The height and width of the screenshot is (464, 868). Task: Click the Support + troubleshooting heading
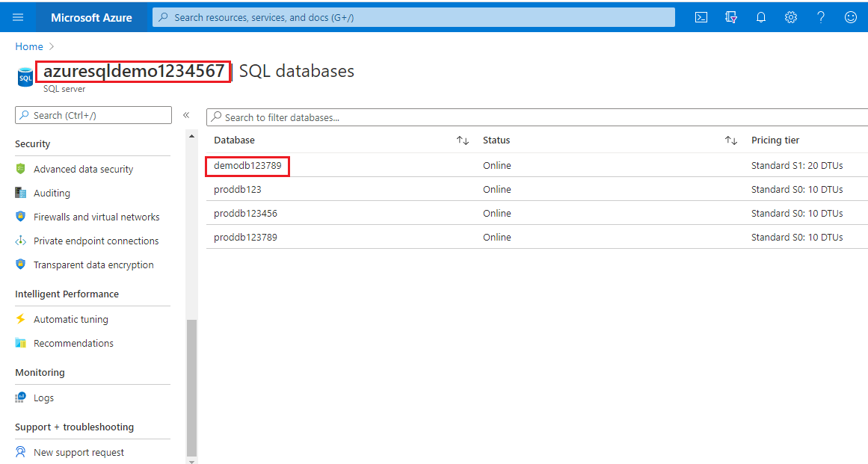click(x=74, y=427)
